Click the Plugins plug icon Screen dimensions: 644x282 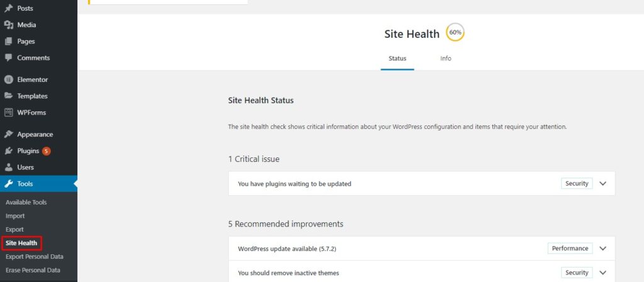click(8, 151)
